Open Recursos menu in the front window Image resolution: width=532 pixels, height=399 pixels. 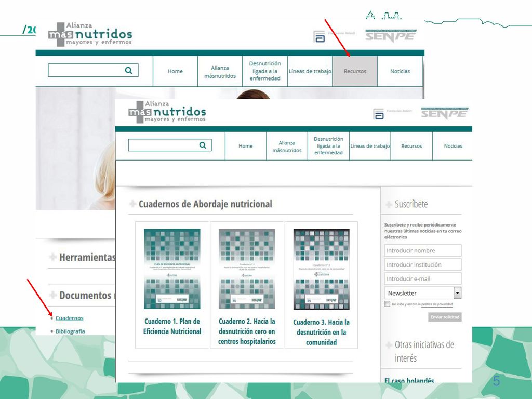point(411,146)
